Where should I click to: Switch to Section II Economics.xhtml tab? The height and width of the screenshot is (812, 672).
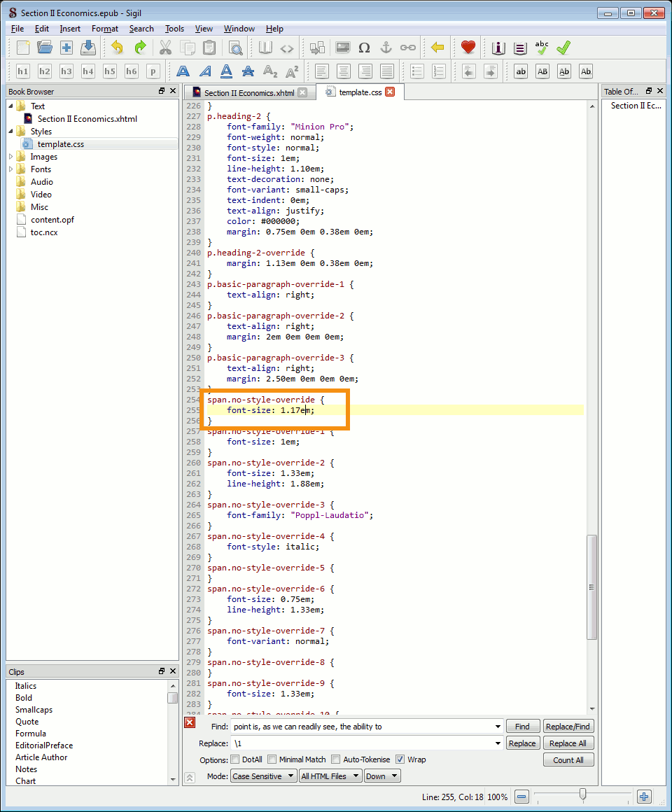[x=248, y=92]
